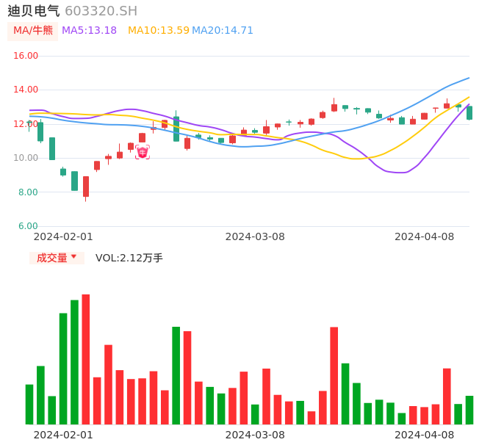
Task: Click stock code 603320.SH
Action: 101,11
